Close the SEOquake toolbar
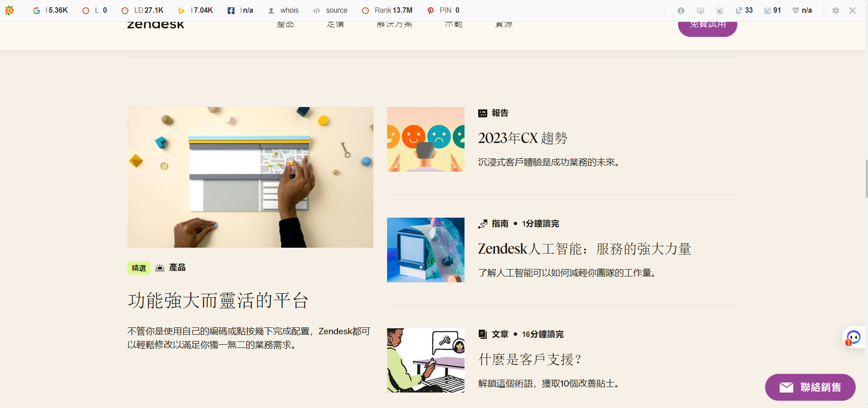This screenshot has height=408, width=868. (853, 10)
